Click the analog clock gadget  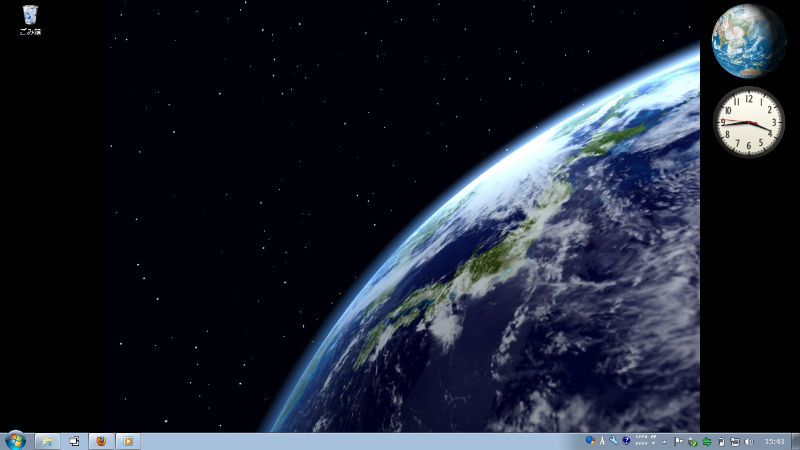click(748, 122)
